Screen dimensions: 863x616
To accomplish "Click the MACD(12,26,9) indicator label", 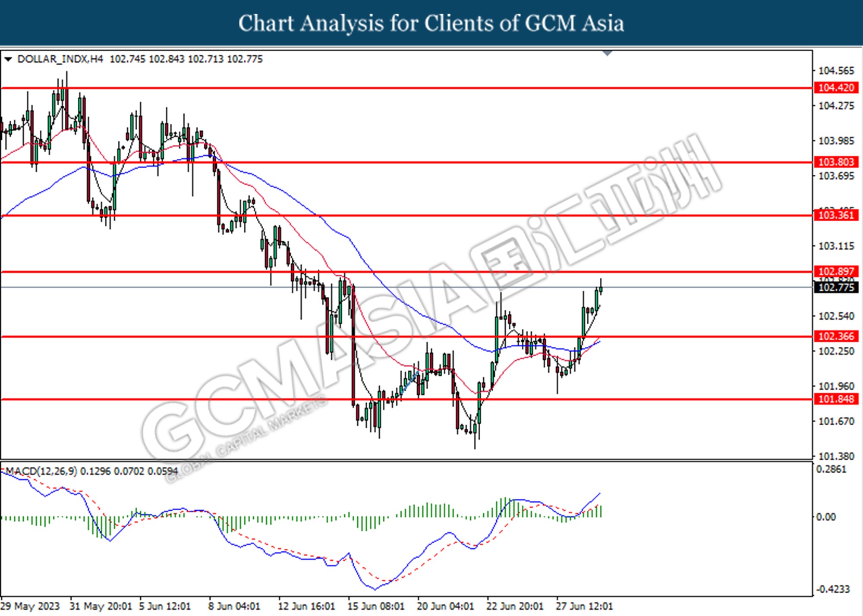I will click(41, 471).
